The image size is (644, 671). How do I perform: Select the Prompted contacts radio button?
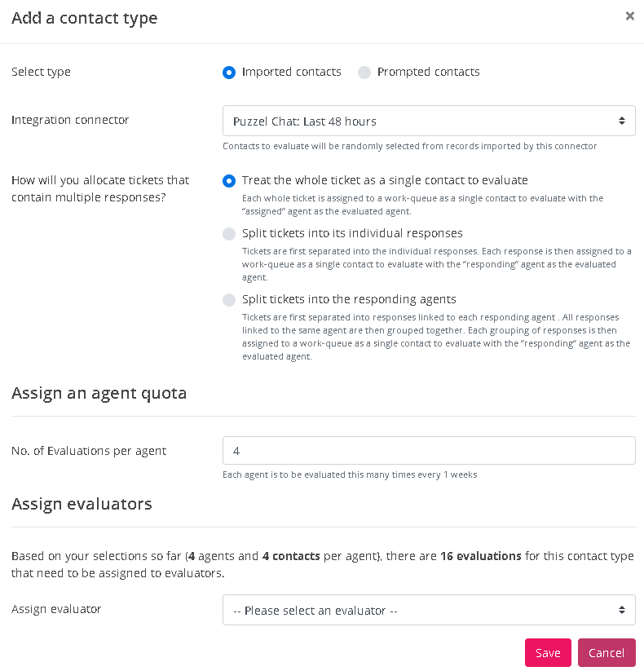point(364,73)
